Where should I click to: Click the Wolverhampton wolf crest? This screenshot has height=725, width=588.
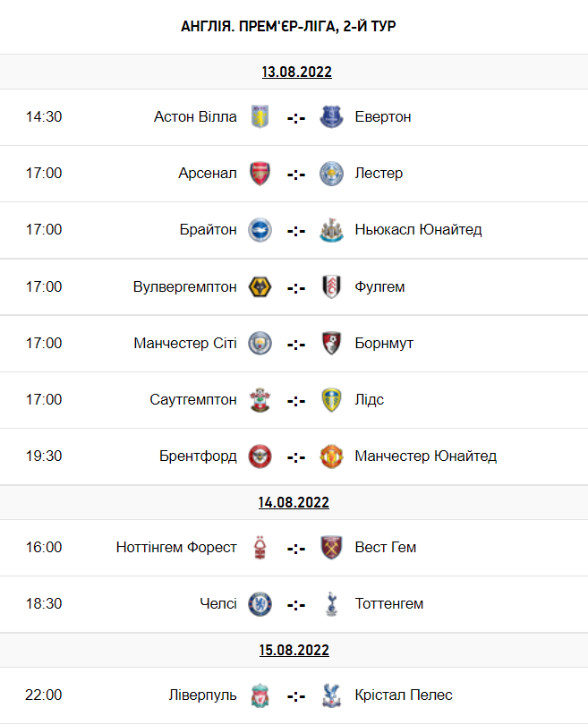(x=260, y=287)
